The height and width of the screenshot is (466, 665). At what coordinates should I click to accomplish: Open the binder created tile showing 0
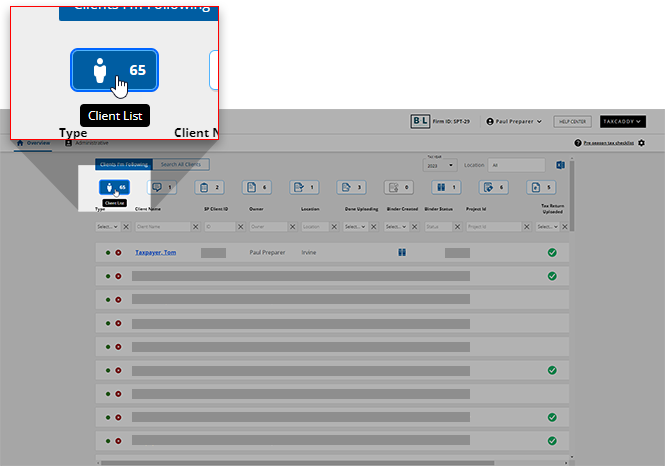coord(399,187)
